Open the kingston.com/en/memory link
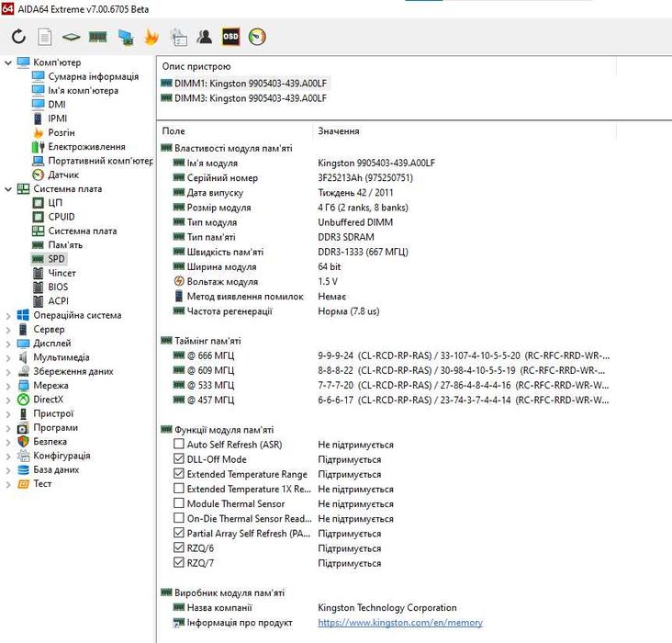Screen dimensions: 672x643 point(400,622)
